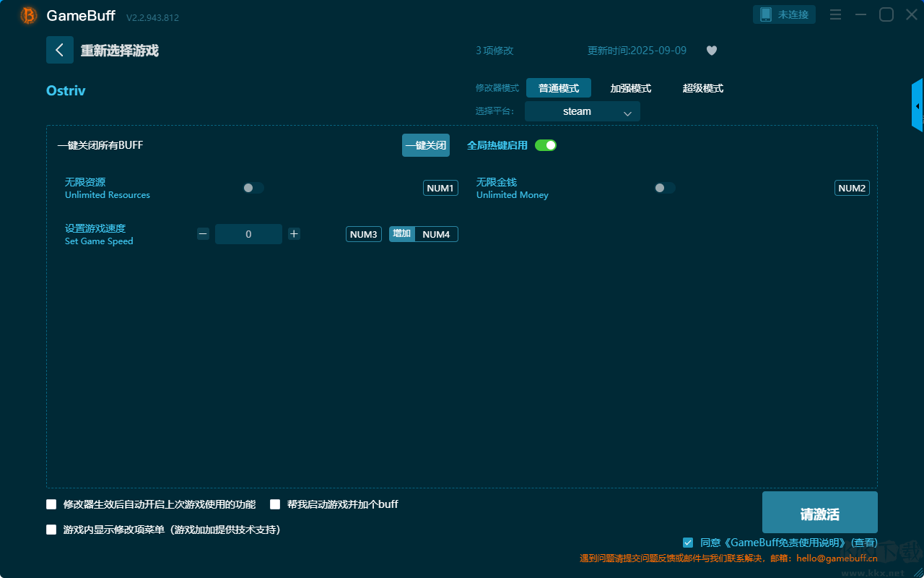Click the heart favorite icon

pos(712,51)
